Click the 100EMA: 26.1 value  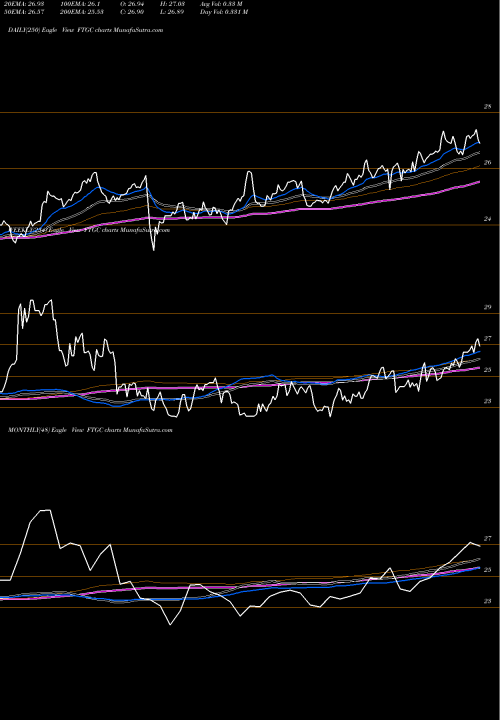pyautogui.click(x=80, y=4)
